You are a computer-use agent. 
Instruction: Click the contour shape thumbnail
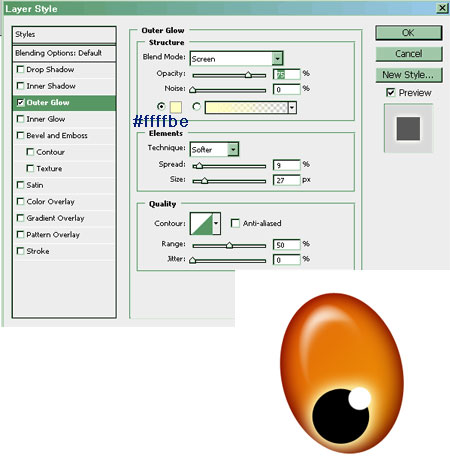coord(201,224)
